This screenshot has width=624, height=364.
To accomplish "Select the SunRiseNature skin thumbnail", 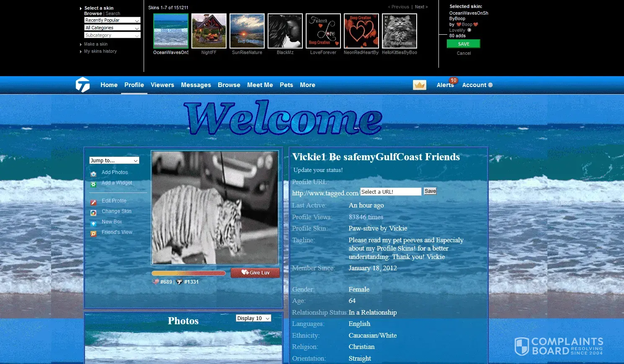I will tap(247, 31).
